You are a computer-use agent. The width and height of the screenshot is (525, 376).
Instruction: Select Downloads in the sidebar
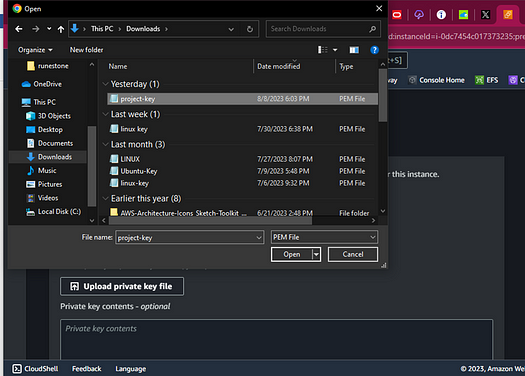(x=49, y=157)
